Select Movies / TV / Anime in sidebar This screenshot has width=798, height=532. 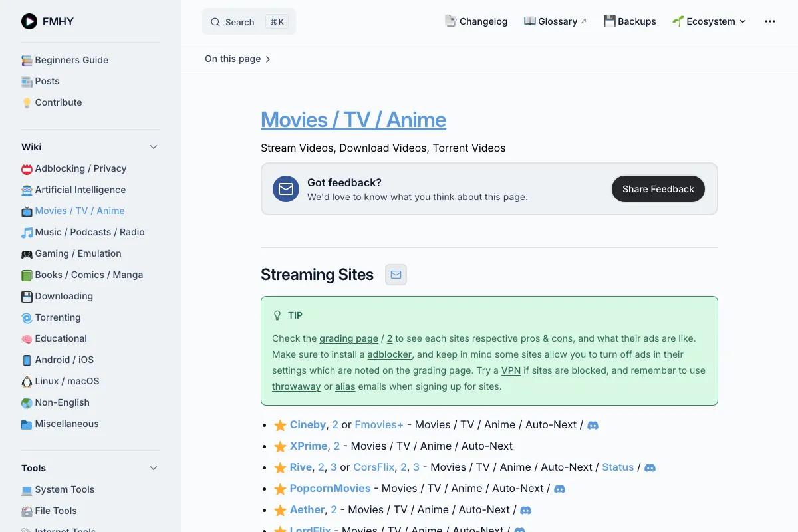point(80,211)
